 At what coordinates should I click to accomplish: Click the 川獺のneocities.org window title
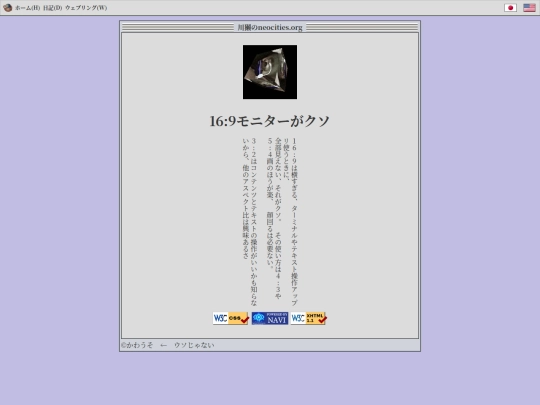coord(270,27)
